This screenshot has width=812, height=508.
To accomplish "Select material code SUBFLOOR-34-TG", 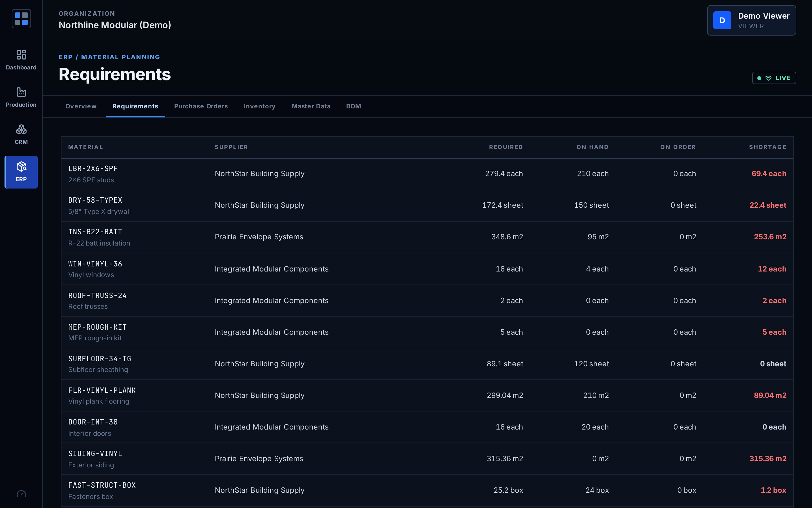I will [x=100, y=358].
